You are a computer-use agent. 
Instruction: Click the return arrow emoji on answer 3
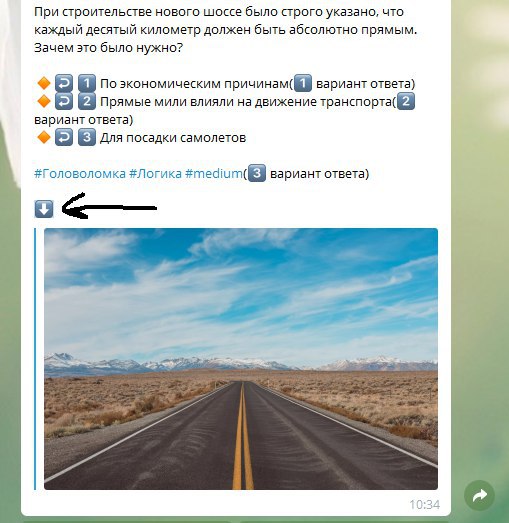(x=64, y=137)
